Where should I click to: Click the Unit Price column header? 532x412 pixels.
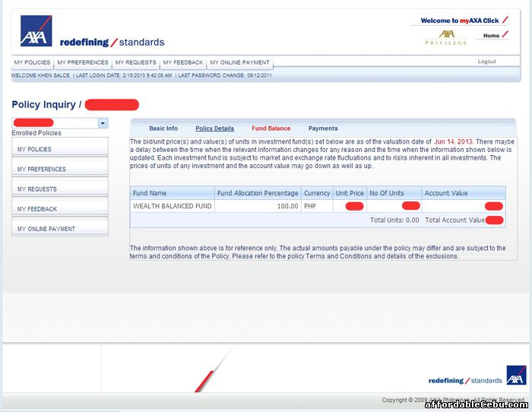[x=350, y=193]
